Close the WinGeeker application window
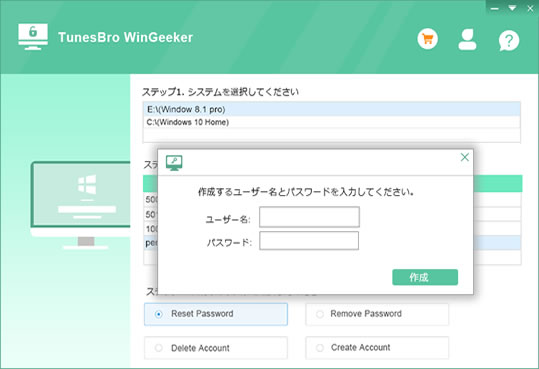The width and height of the screenshot is (539, 369). (530, 9)
